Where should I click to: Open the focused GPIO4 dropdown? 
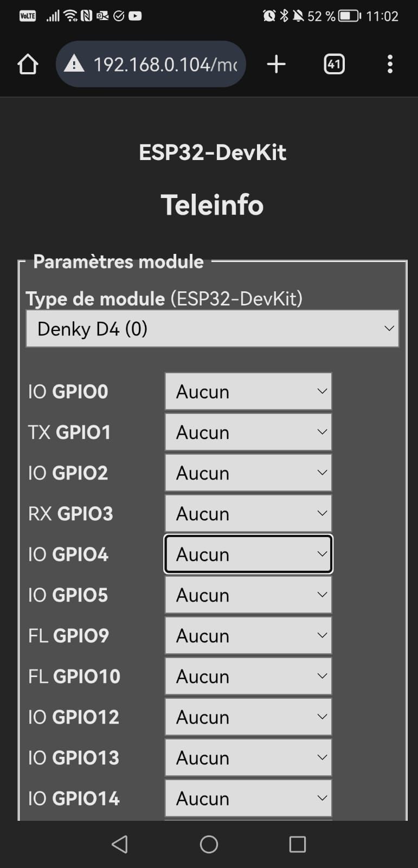tap(248, 554)
